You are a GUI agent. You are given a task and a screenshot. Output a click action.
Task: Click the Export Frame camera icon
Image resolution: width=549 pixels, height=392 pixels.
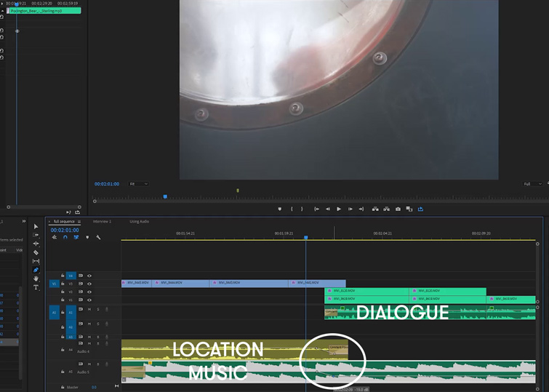coord(398,209)
